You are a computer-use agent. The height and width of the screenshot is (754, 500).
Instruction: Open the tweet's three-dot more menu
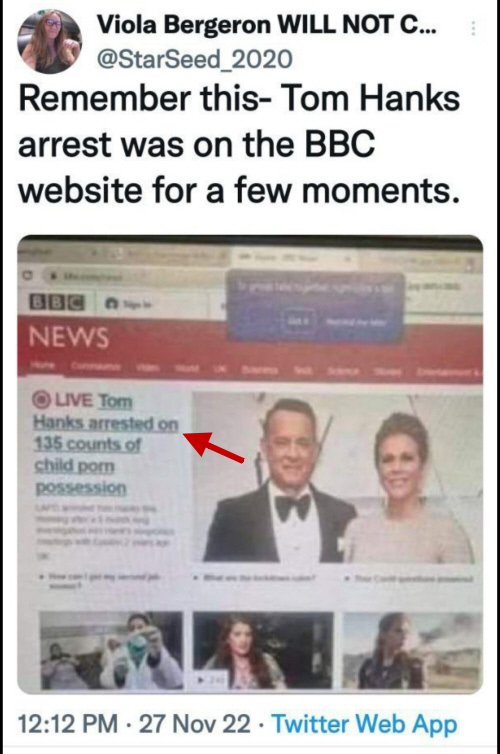click(474, 28)
